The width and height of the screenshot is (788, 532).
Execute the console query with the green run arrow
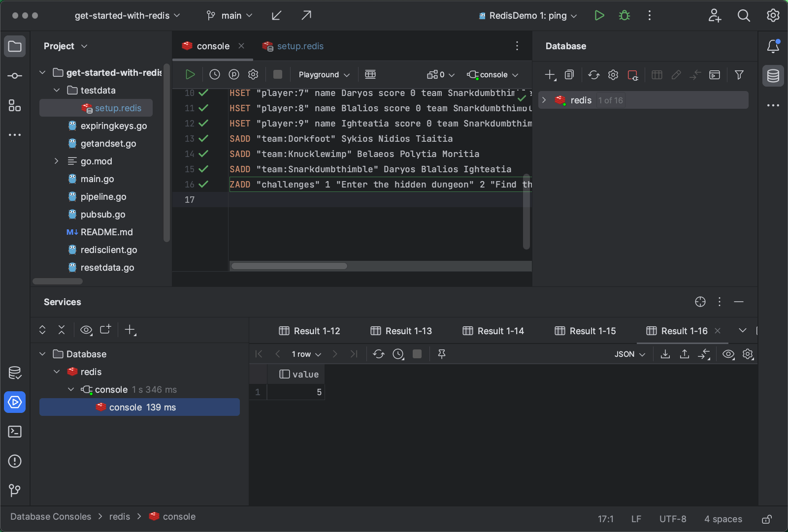(x=190, y=75)
